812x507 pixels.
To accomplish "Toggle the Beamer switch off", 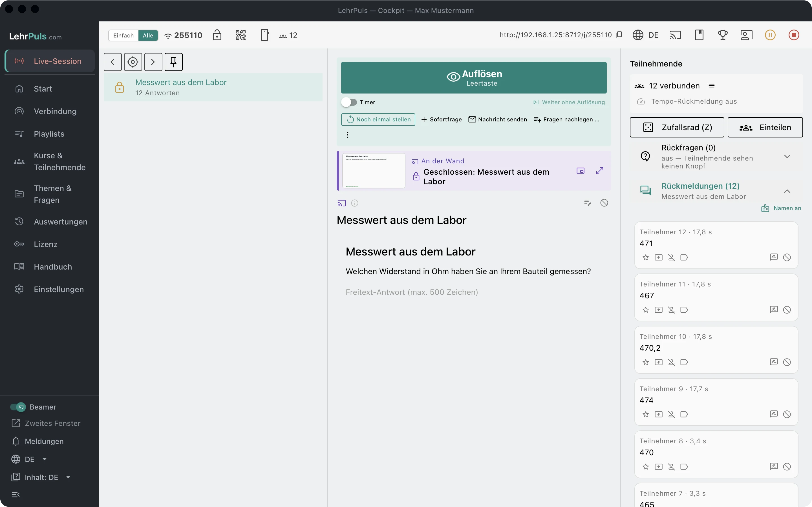I will point(18,407).
